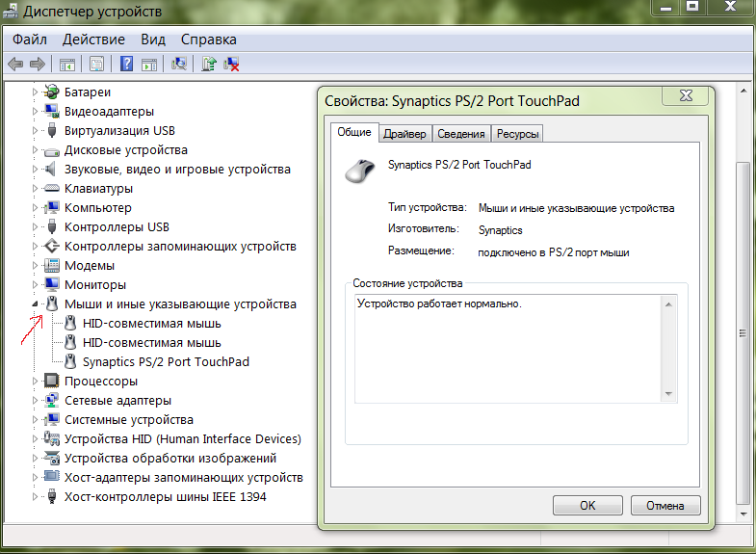The height and width of the screenshot is (554, 756).
Task: Open the Действие menu
Action: 93,40
